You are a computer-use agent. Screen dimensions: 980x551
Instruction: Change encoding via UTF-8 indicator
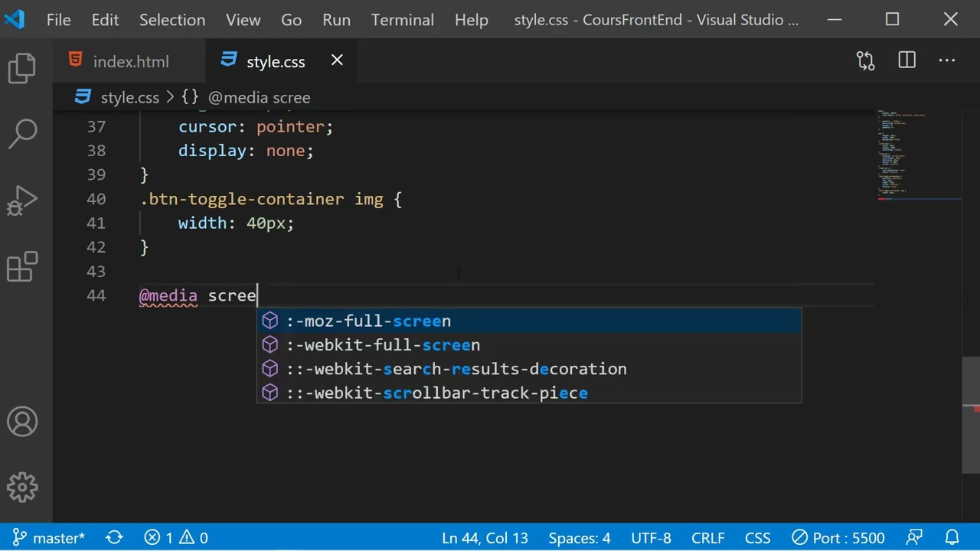coord(651,538)
